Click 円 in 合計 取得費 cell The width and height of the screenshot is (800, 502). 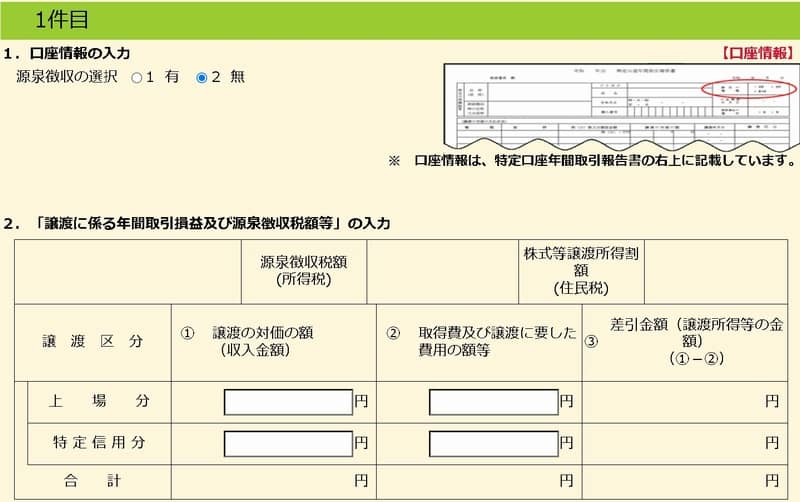[x=566, y=481]
